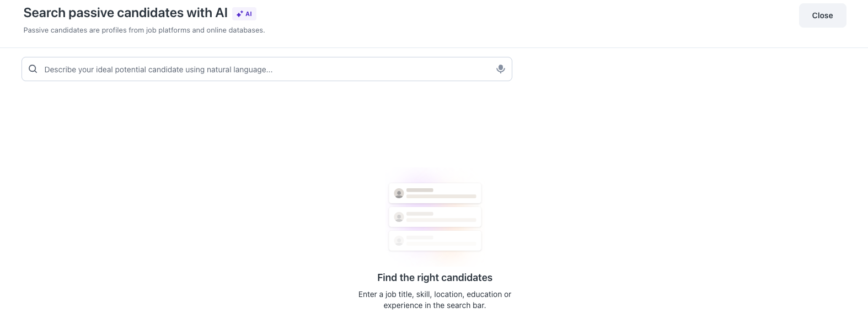Click the middle placeholder avatar icon
868x318 pixels.
click(399, 217)
